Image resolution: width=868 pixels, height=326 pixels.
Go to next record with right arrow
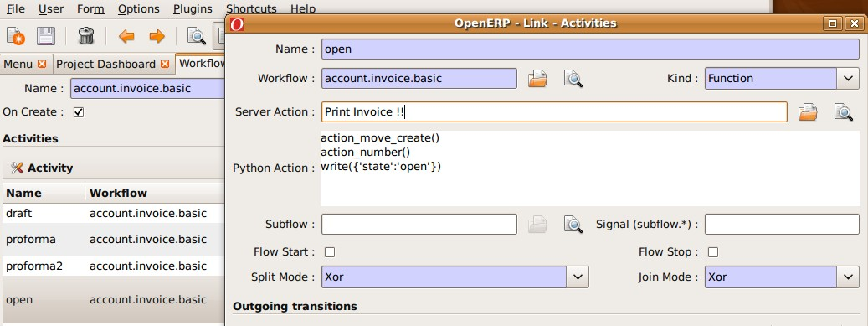coord(157,37)
